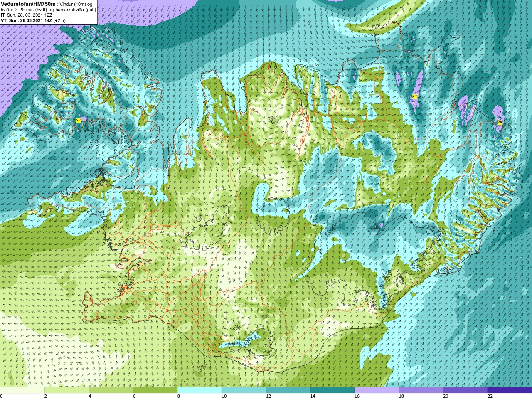This screenshot has width=532, height=399.
Task: Click the "Veðurstofan/HM750m" title text
Action: tap(28, 4)
